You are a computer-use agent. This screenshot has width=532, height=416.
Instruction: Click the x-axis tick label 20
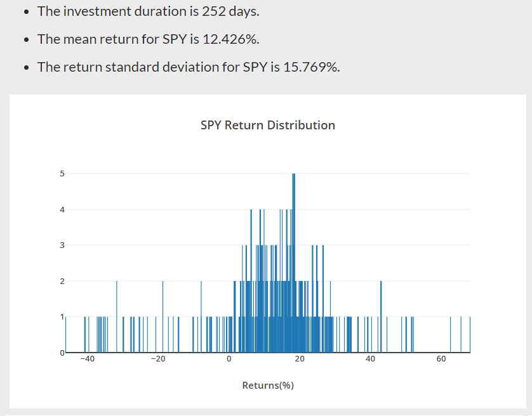(x=300, y=359)
